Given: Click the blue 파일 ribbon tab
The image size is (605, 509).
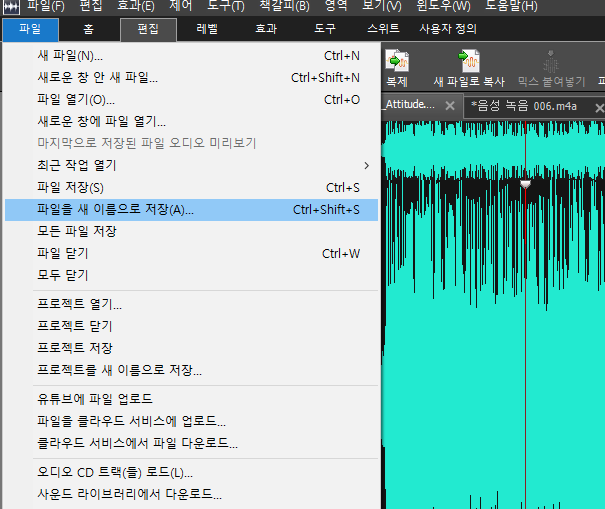Looking at the screenshot, I should click(x=30, y=29).
